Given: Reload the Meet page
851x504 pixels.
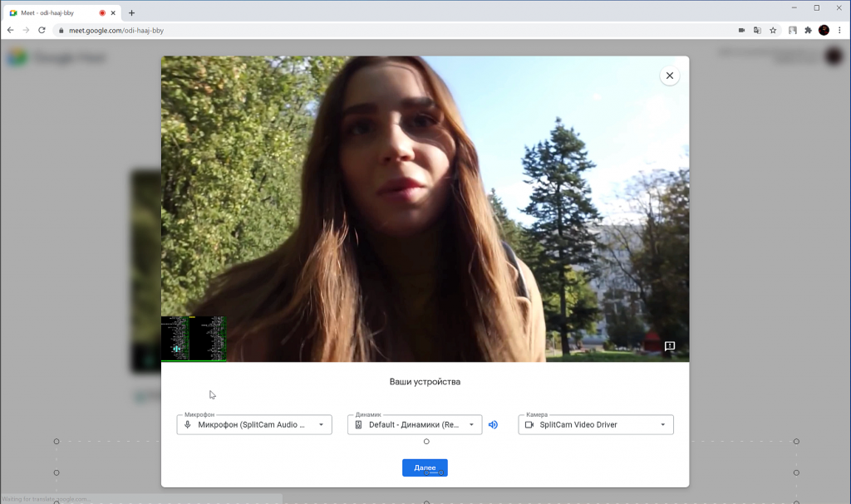Looking at the screenshot, I should 42,31.
